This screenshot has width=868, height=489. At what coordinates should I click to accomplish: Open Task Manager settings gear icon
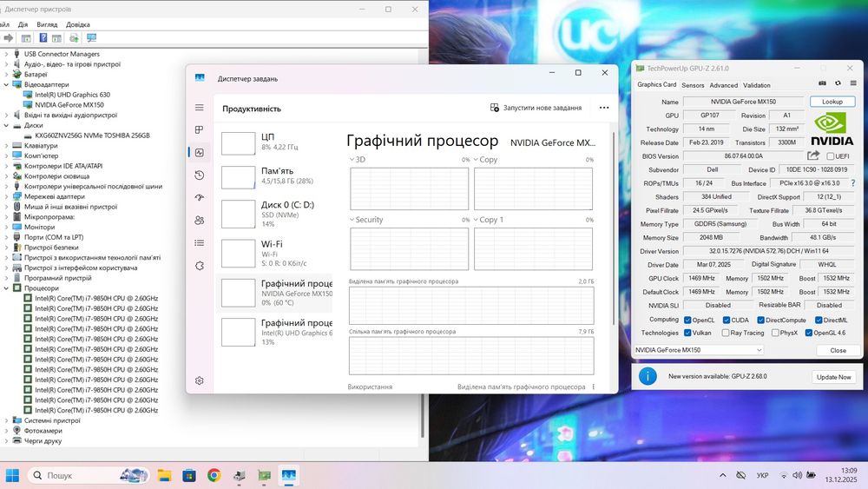200,380
